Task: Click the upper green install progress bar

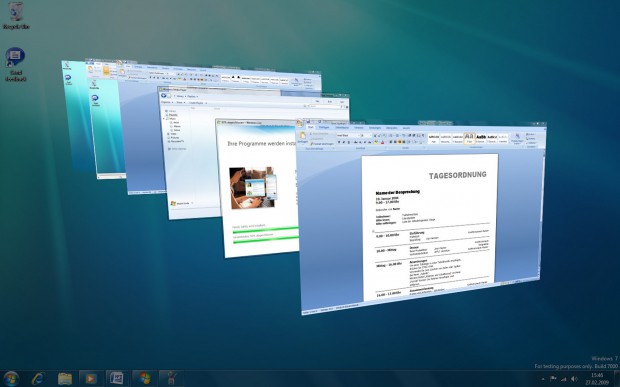Action: coord(265,230)
